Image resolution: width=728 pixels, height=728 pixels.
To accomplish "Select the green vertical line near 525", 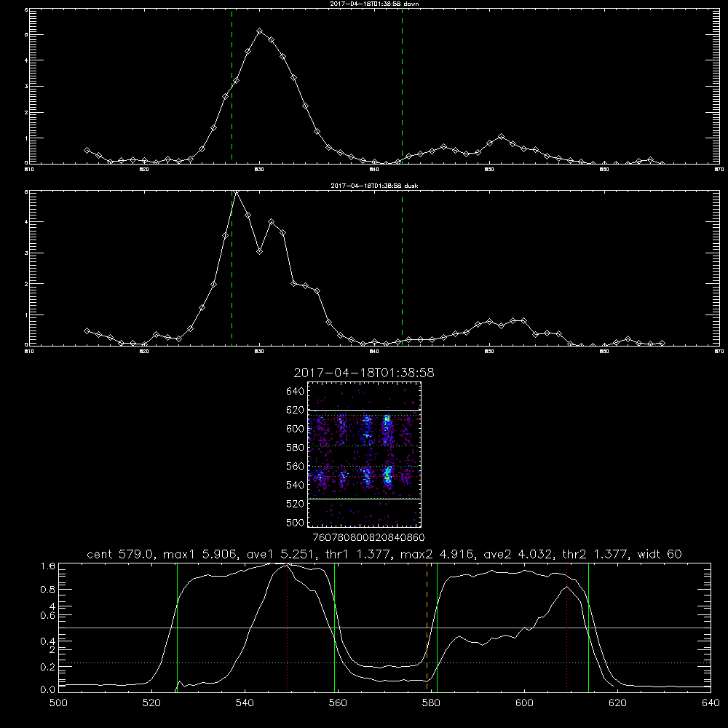I will [177, 627].
